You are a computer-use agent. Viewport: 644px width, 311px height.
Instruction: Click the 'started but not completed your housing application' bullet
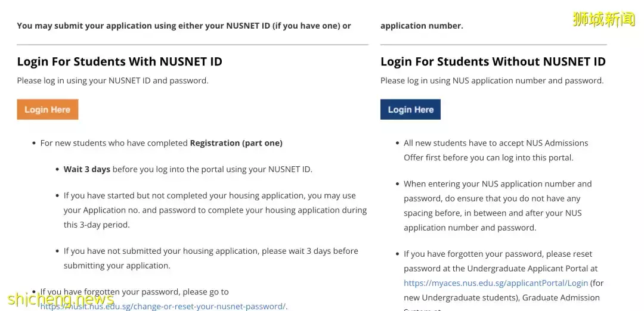click(215, 210)
